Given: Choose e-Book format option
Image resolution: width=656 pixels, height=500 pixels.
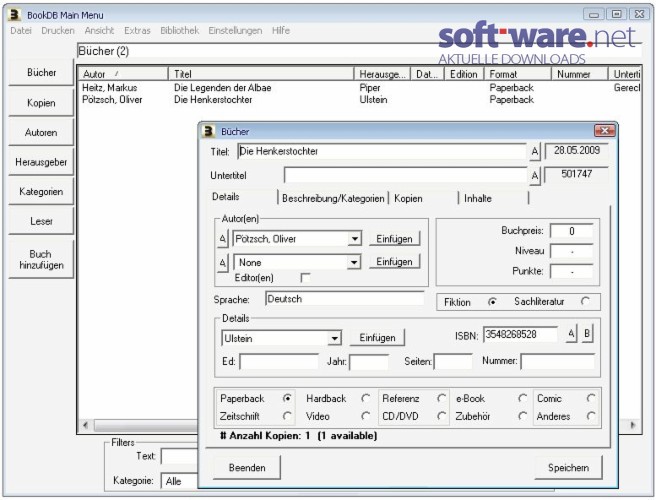Looking at the screenshot, I should pos(522,398).
